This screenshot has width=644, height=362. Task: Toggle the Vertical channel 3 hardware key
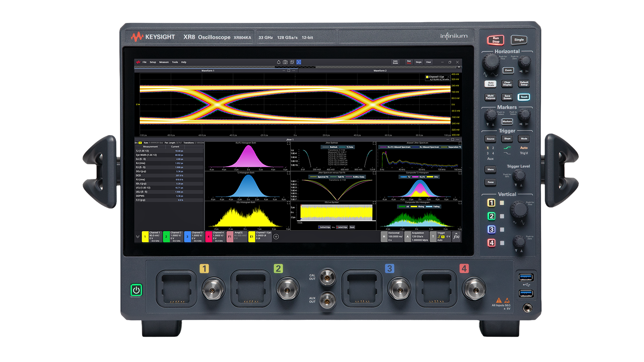coord(491,229)
